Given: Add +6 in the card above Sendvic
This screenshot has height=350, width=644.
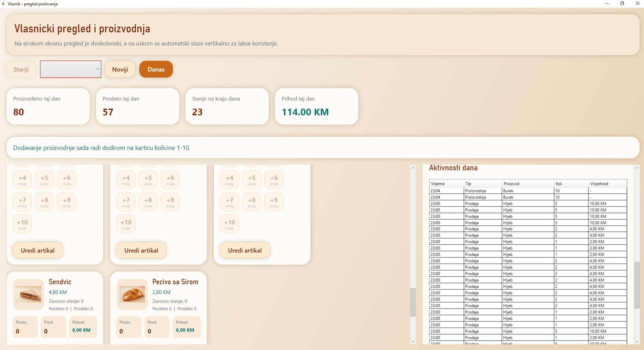Looking at the screenshot, I should coord(67,180).
